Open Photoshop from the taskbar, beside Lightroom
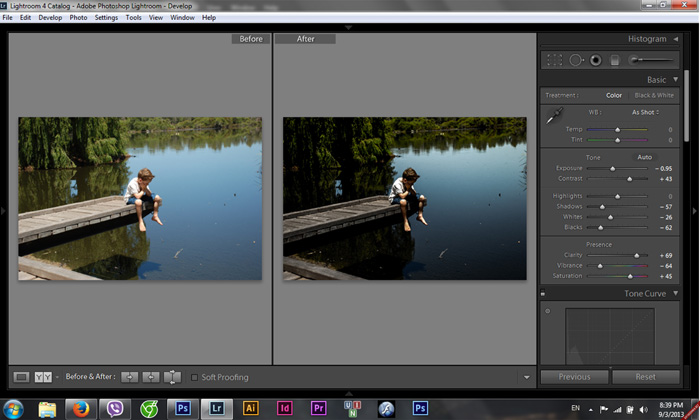 (x=183, y=408)
